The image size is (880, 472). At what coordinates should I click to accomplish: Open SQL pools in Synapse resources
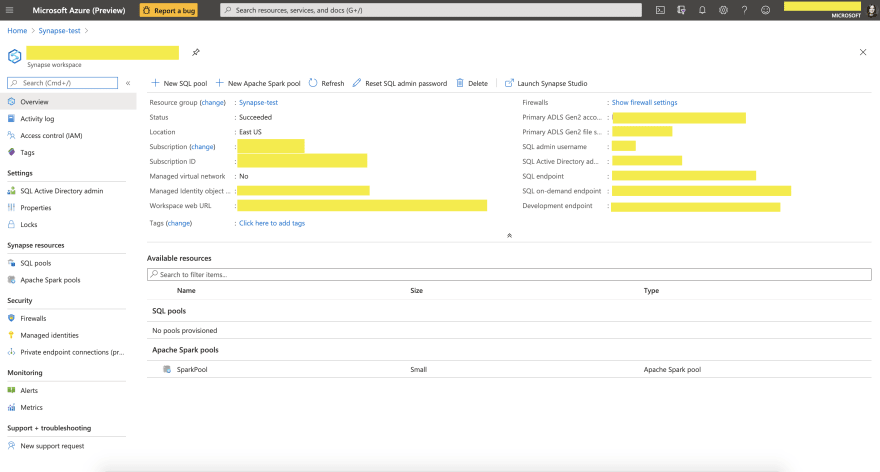[35, 263]
